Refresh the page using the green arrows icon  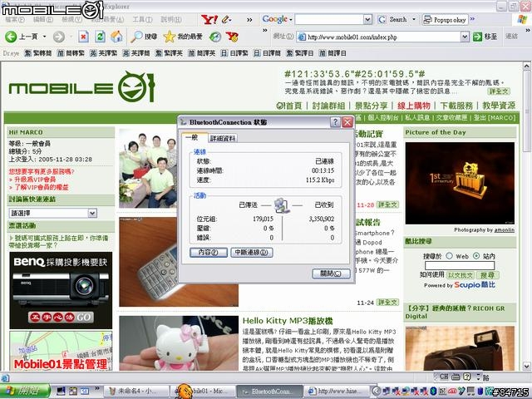coord(100,37)
